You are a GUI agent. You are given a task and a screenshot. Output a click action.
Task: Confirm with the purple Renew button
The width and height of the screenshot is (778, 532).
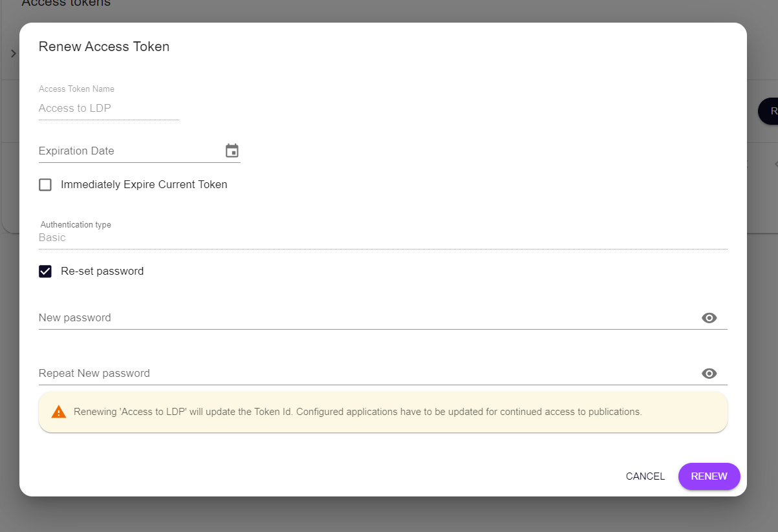tap(709, 476)
